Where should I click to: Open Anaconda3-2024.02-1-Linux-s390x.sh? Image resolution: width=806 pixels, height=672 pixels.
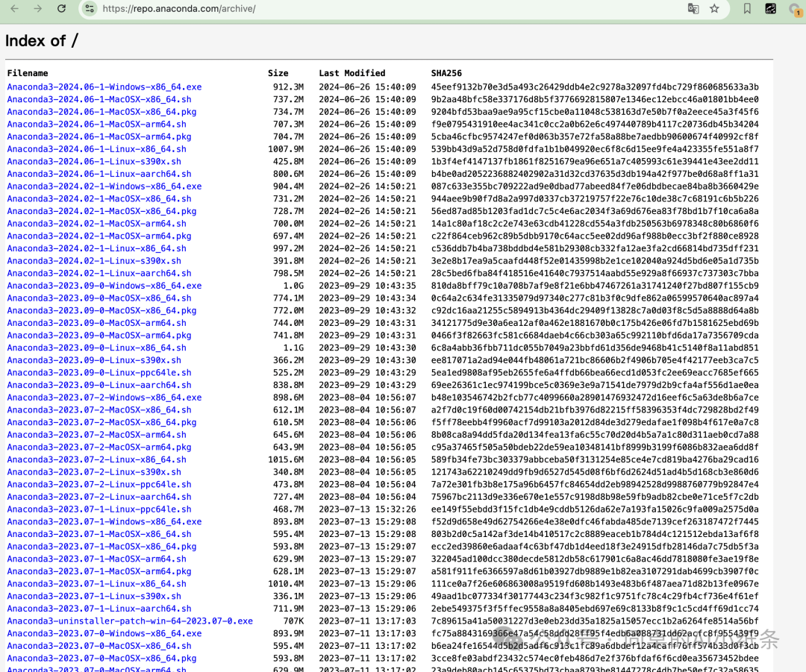(94, 260)
